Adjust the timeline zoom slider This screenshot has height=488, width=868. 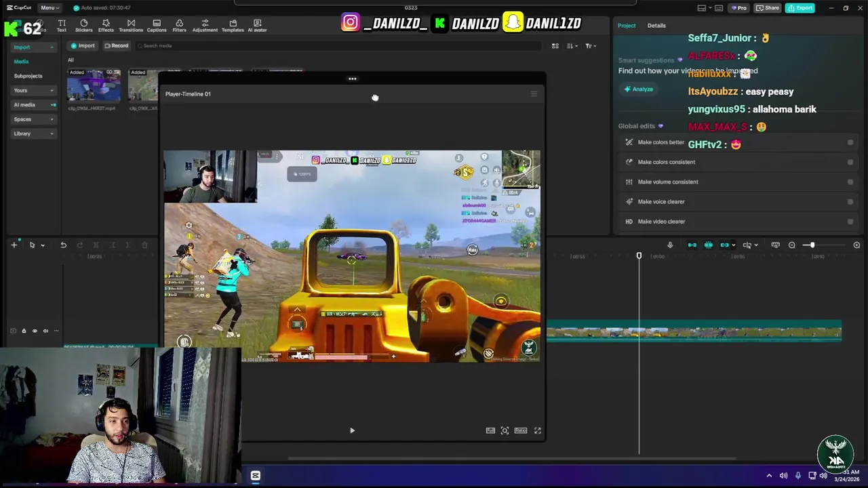tap(812, 245)
